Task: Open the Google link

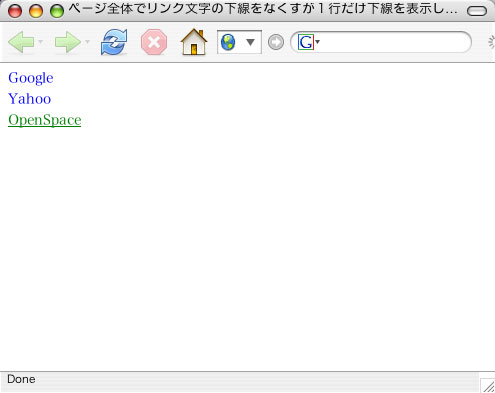Action: click(x=31, y=78)
